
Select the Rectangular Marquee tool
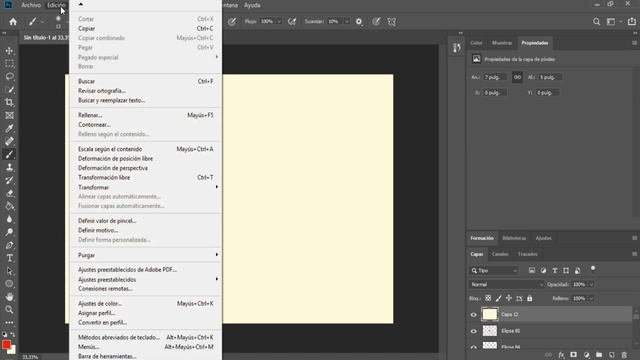click(9, 64)
